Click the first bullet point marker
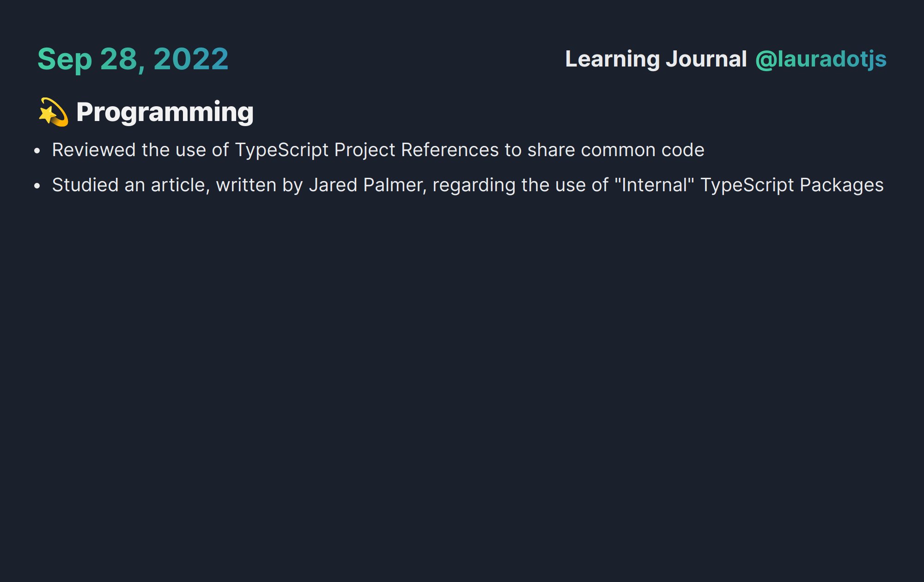Screen dimensions: 924x582 tap(37, 151)
